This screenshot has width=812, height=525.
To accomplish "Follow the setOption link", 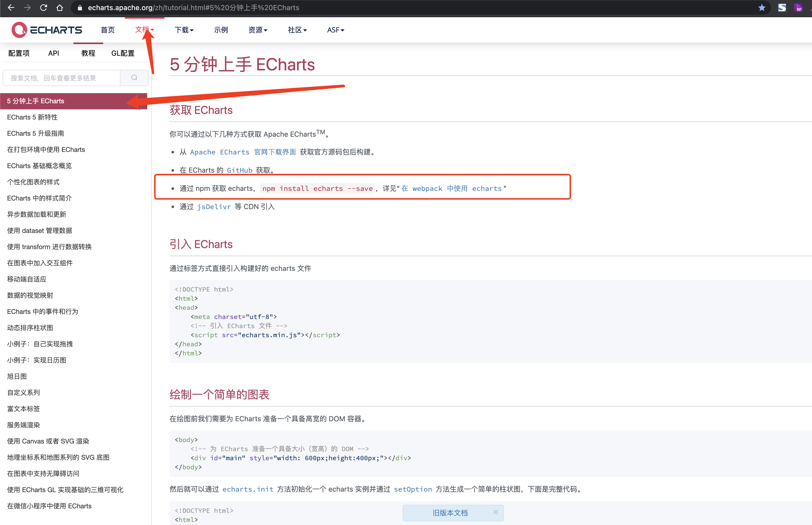I will click(413, 489).
